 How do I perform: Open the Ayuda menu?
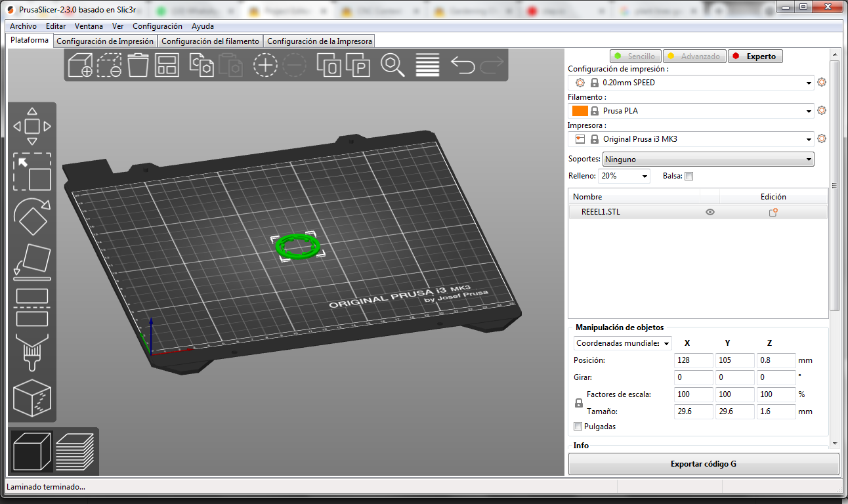203,26
